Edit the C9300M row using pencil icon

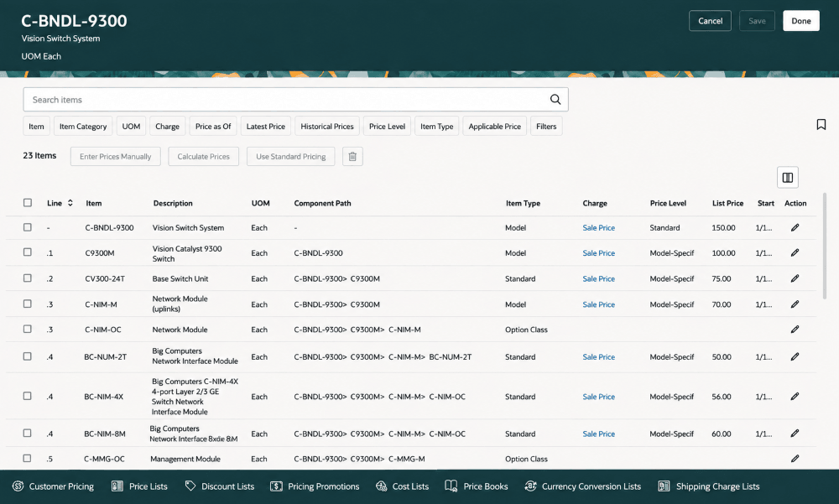795,253
